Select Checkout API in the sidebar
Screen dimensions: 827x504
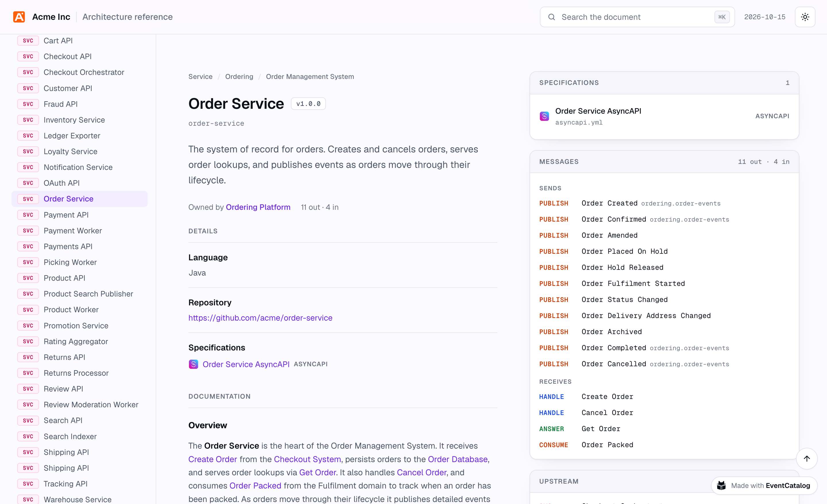coord(79,56)
